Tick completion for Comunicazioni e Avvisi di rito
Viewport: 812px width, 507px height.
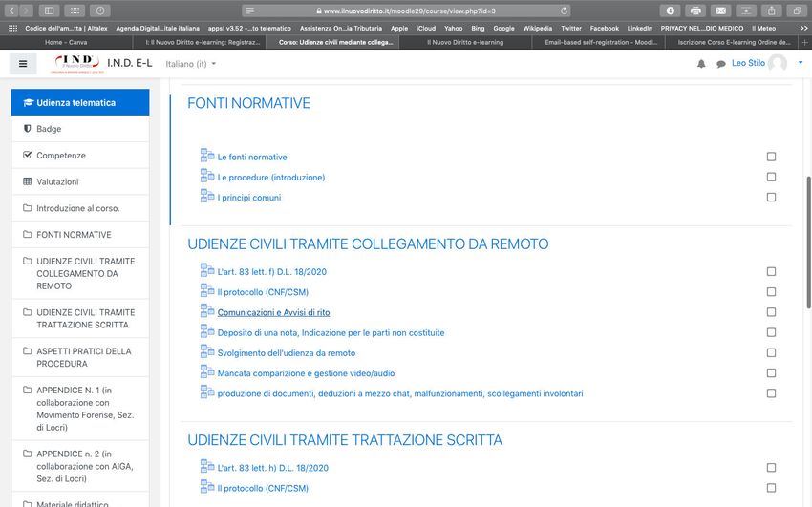click(771, 312)
